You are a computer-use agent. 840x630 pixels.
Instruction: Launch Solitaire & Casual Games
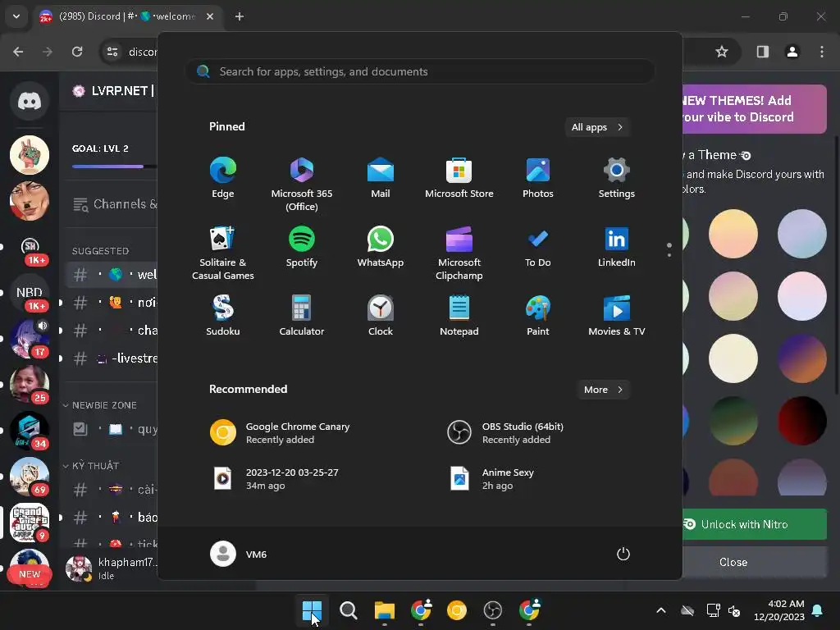[x=223, y=253]
